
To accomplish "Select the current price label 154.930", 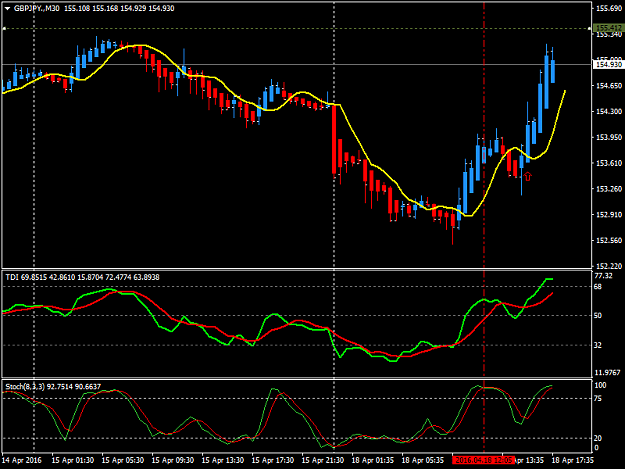I will tap(608, 65).
